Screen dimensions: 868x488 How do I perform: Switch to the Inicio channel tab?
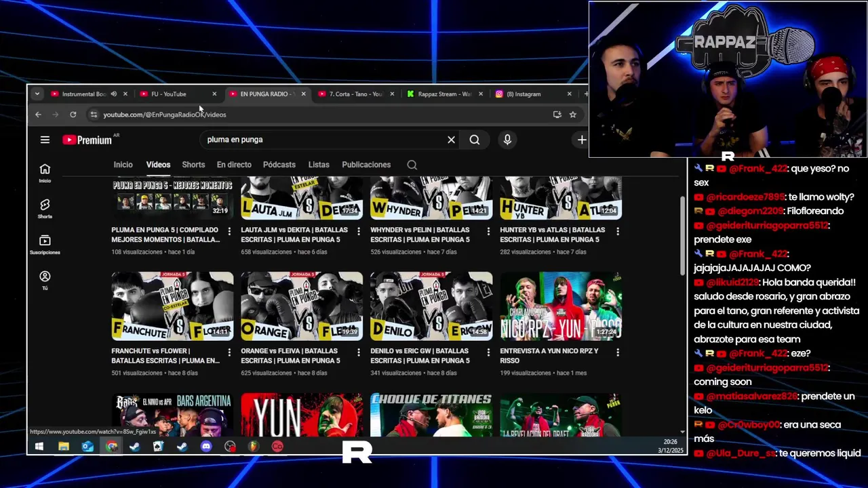[123, 165]
